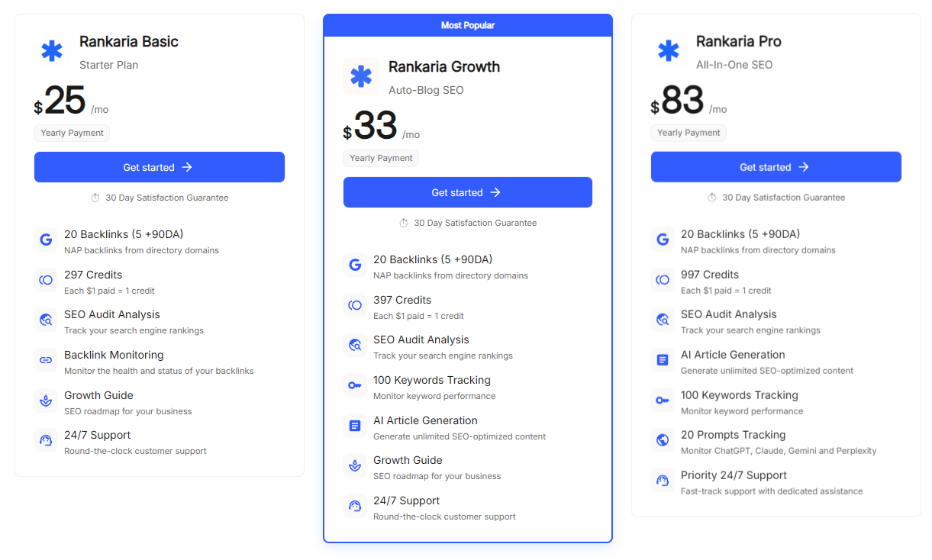Click Google backlinks icon in Pro plan
932x560 pixels.
coord(663,240)
